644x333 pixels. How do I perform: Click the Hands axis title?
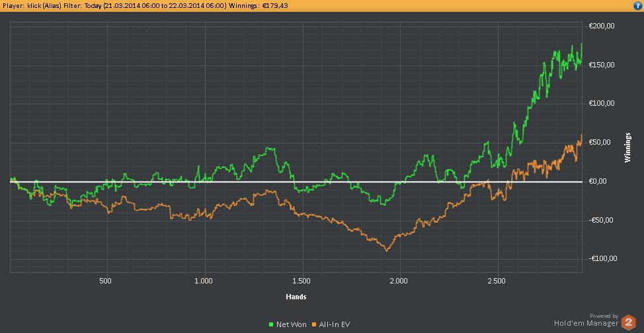296,296
